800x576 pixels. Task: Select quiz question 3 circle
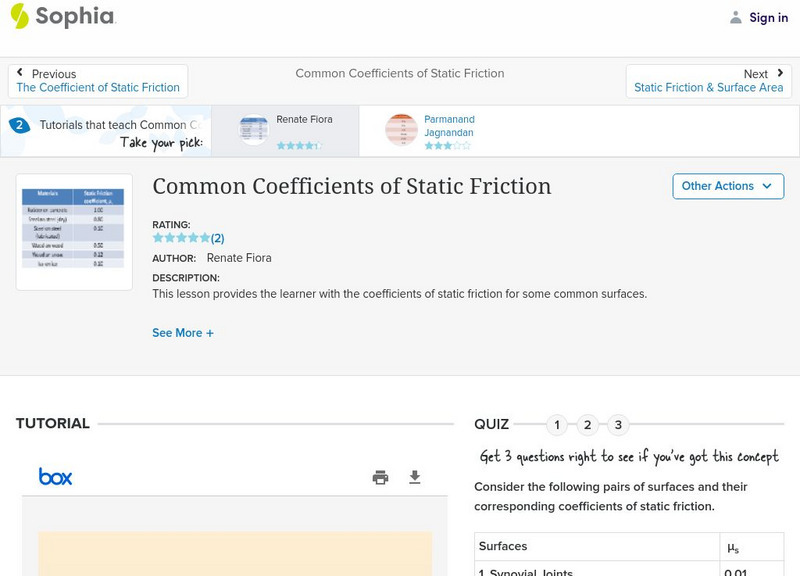(618, 425)
